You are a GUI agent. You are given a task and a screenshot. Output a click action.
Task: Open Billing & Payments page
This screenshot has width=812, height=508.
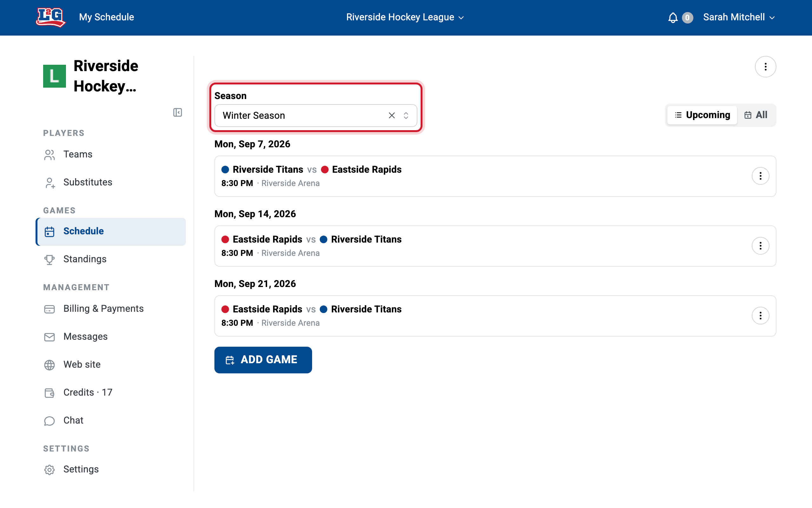point(111,309)
